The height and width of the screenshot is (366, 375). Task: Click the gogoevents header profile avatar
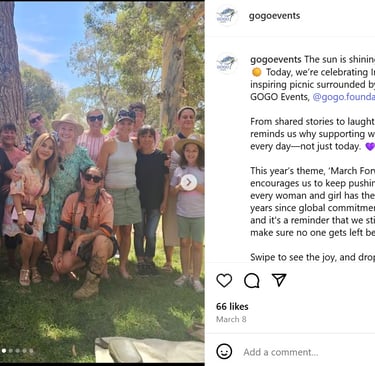(227, 15)
